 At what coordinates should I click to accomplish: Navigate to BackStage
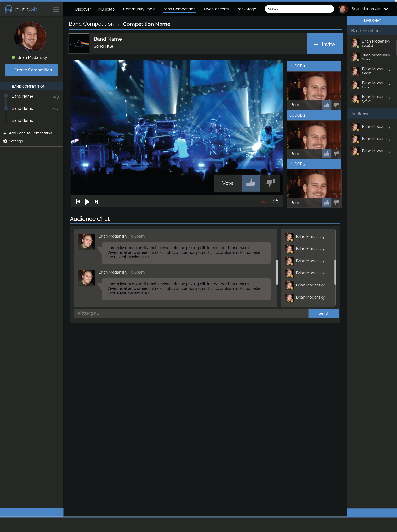[246, 9]
